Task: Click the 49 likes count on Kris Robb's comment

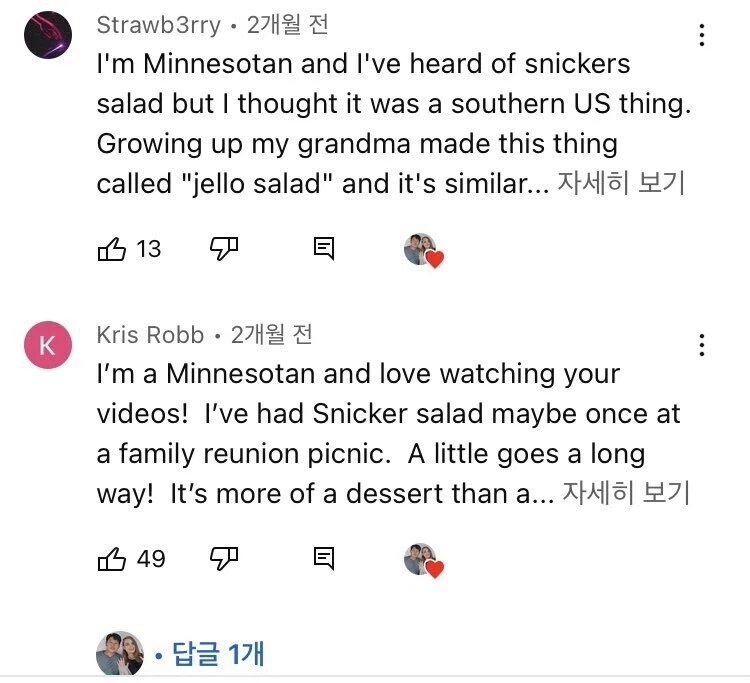Action: pos(151,559)
